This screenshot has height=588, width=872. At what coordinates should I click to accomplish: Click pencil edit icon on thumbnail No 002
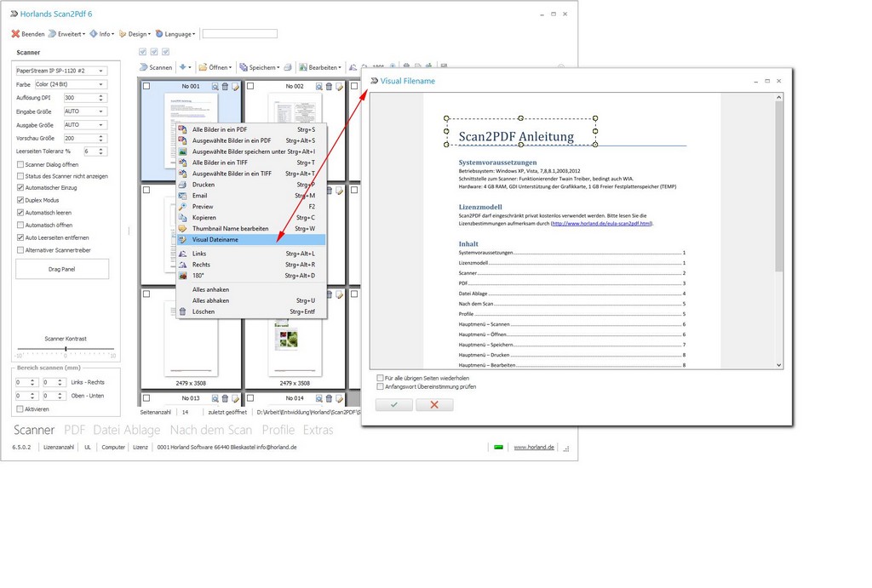339,86
